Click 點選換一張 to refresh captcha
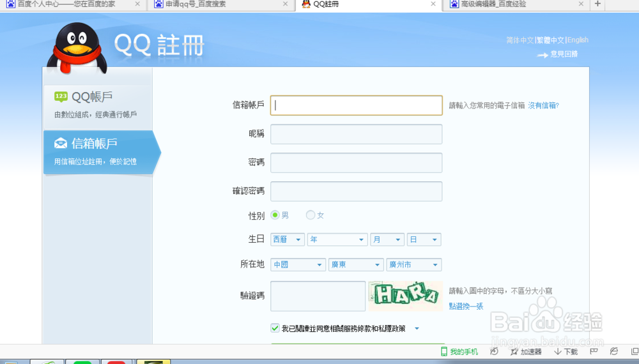 (466, 306)
